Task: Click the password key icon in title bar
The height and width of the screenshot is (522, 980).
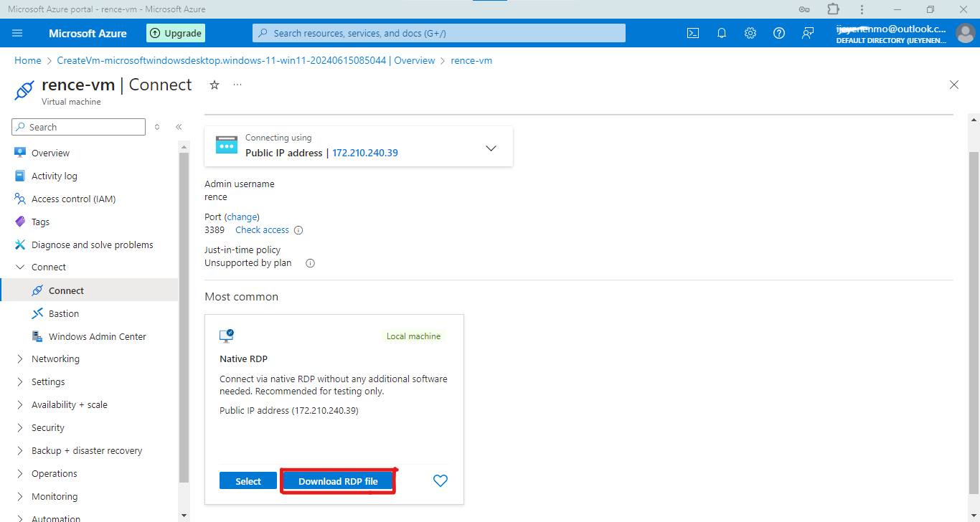Action: click(x=804, y=9)
